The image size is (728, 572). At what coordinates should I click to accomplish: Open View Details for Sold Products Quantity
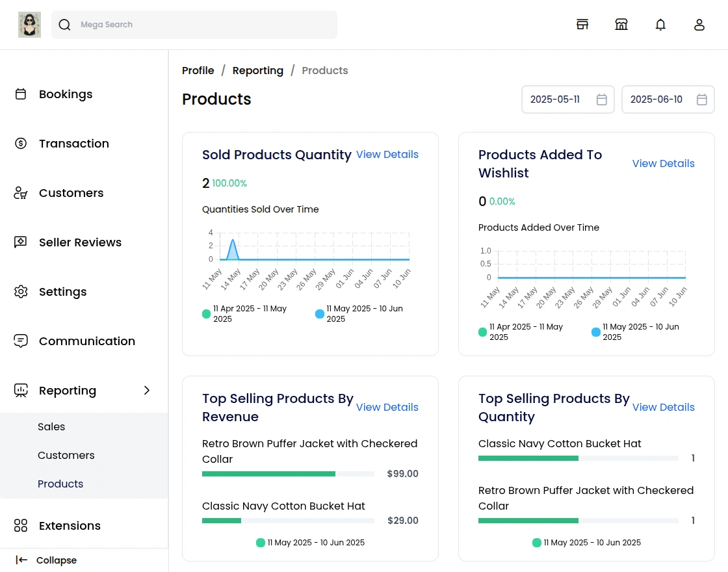387,154
